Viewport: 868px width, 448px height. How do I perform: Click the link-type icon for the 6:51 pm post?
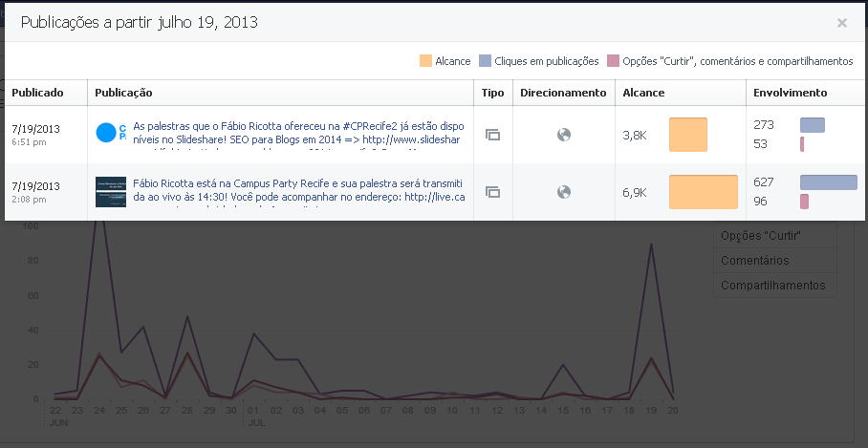coord(492,135)
